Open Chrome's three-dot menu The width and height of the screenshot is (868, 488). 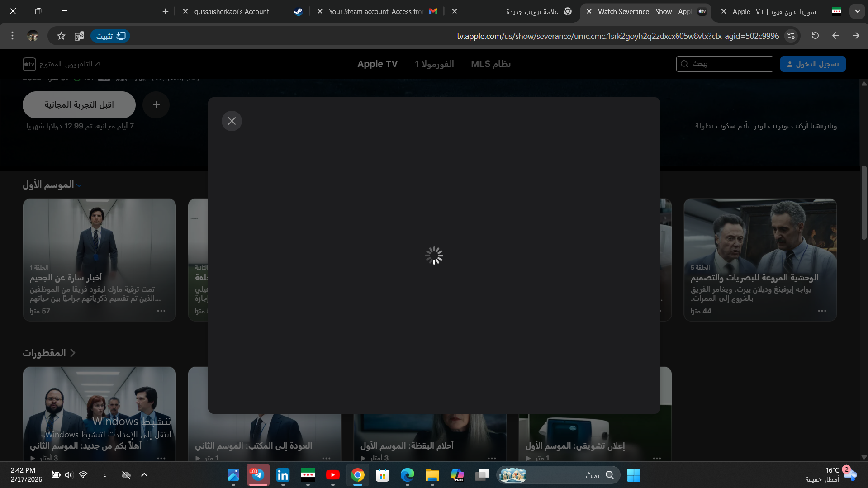tap(13, 36)
